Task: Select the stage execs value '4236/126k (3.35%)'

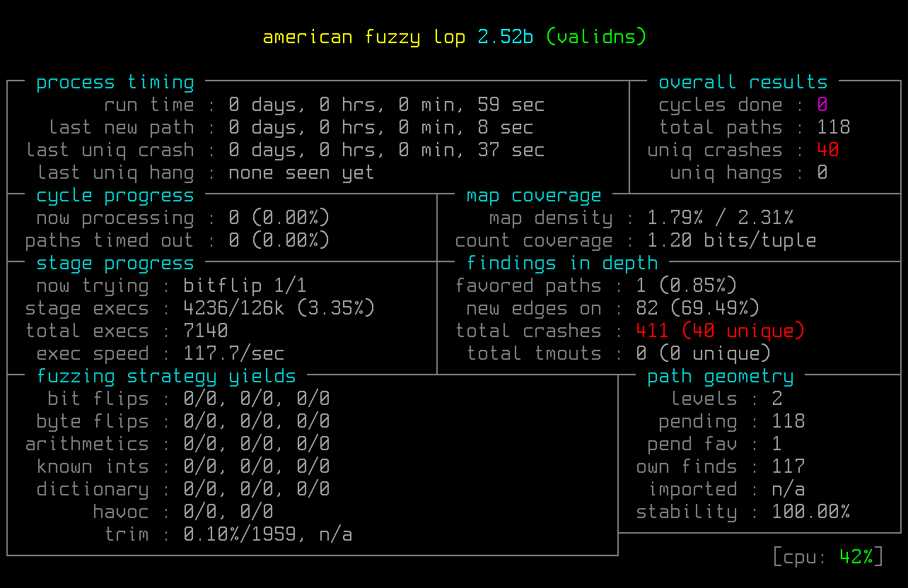Action: click(x=279, y=309)
